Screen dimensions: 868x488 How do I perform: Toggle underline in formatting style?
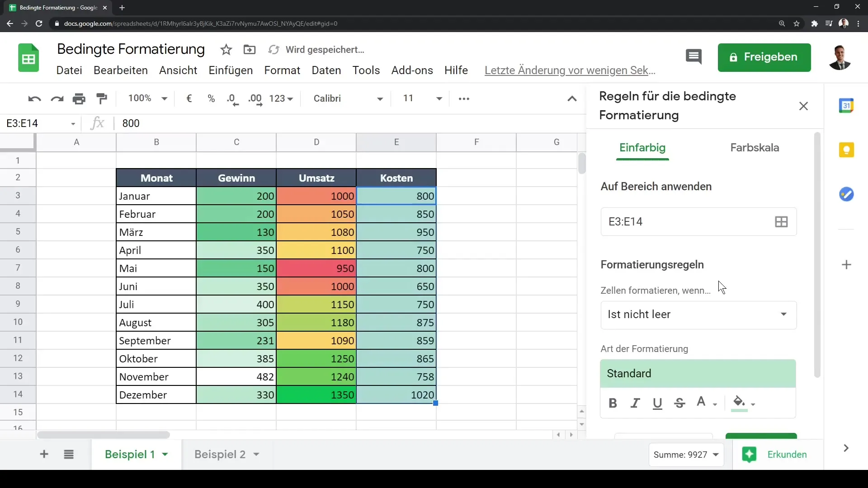point(657,403)
